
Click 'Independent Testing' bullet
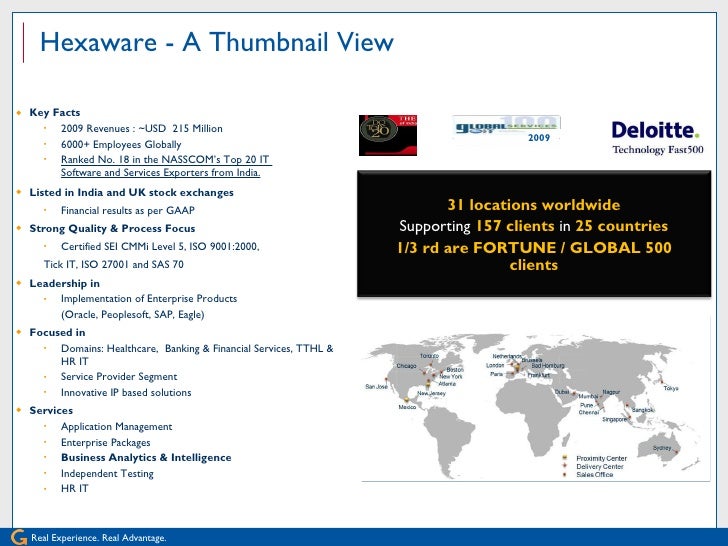click(x=107, y=474)
